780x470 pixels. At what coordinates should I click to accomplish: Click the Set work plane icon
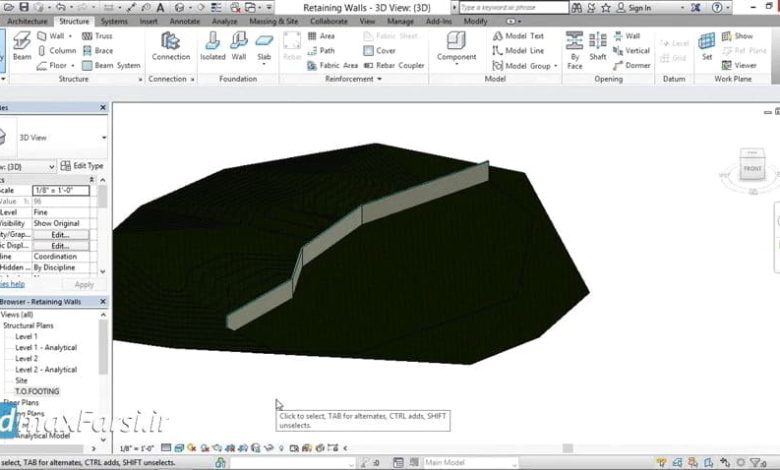(x=707, y=46)
